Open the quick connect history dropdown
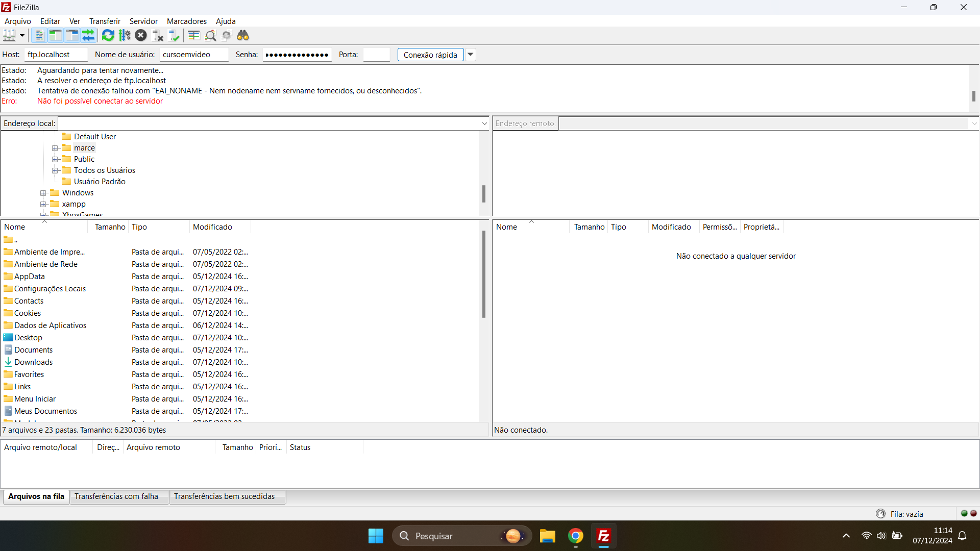Viewport: 980px width, 551px height. (x=471, y=55)
